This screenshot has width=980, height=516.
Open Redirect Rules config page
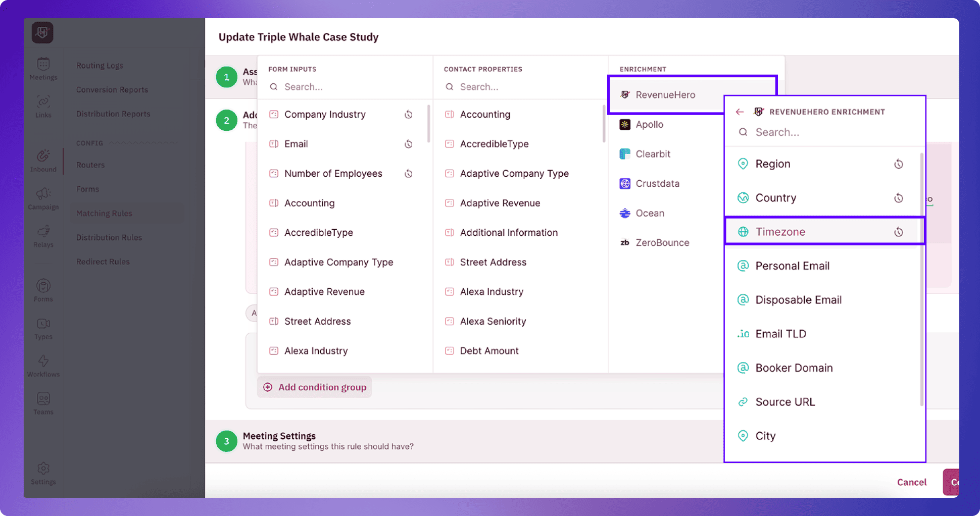(x=103, y=262)
